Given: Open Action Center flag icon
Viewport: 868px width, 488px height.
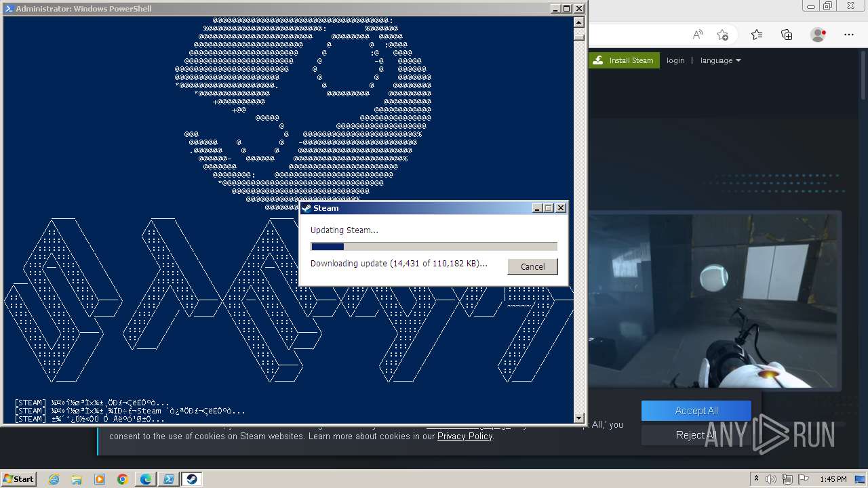Looking at the screenshot, I should point(804,479).
